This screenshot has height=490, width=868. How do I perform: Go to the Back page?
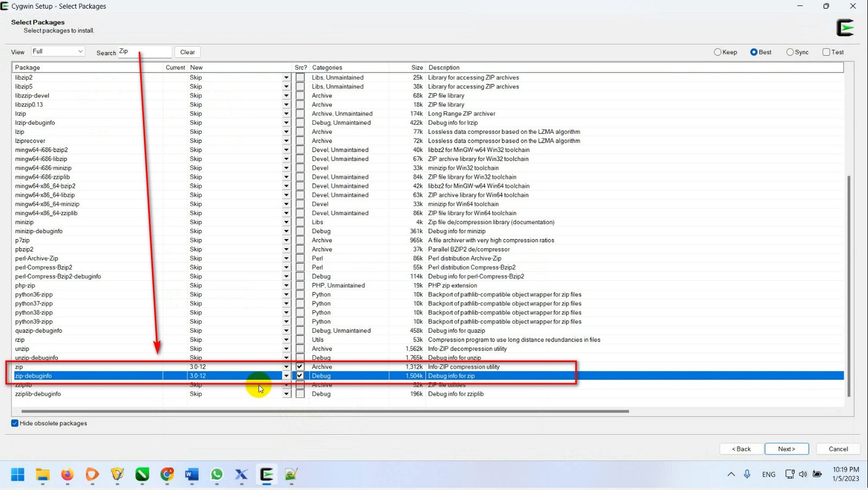click(741, 449)
